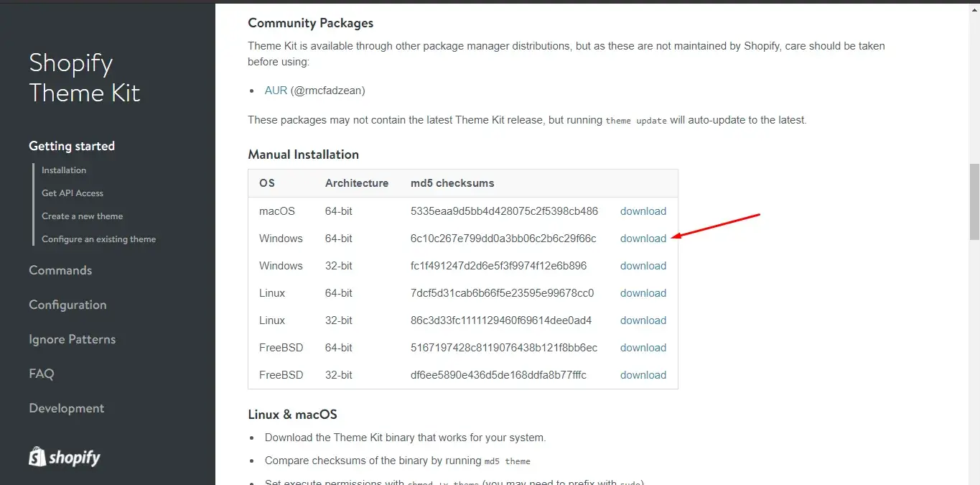
Task: Select Getting started in the sidebar
Action: (x=72, y=146)
